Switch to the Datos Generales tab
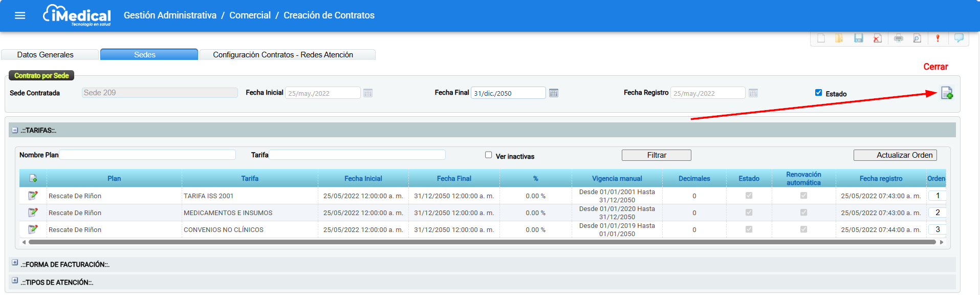 (x=45, y=55)
